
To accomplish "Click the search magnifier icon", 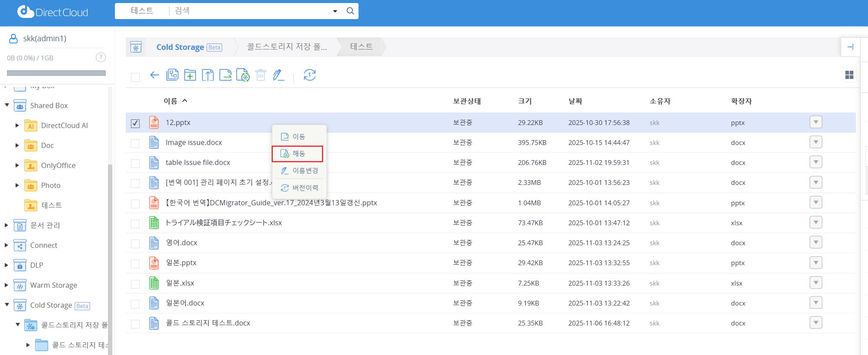I will point(350,11).
